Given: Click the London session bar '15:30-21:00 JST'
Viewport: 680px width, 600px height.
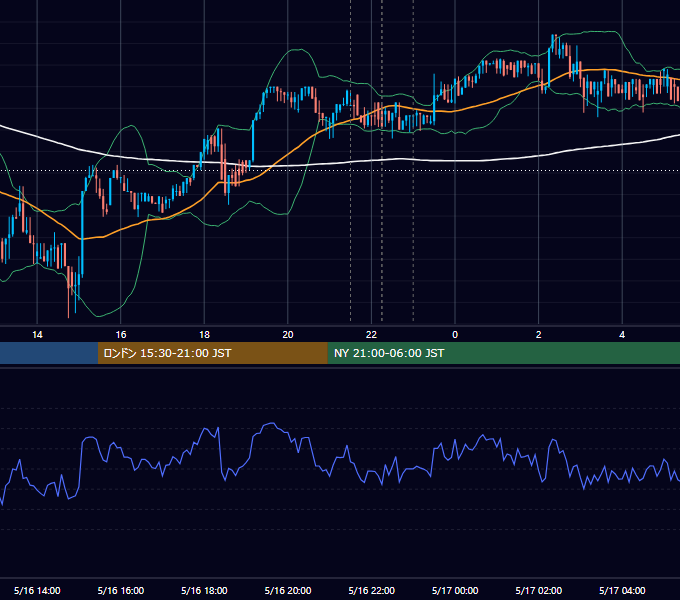Looking at the screenshot, I should pos(212,353).
